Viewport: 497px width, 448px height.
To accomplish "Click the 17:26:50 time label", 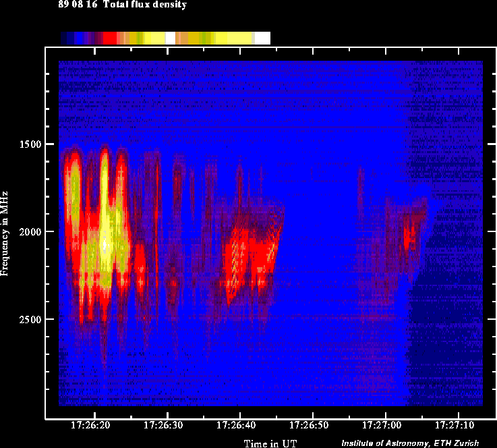I will point(309,425).
